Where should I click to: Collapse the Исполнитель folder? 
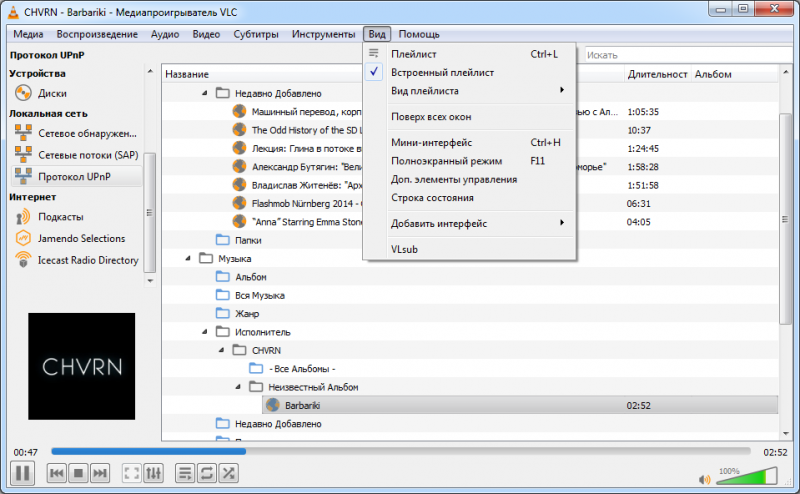point(205,332)
